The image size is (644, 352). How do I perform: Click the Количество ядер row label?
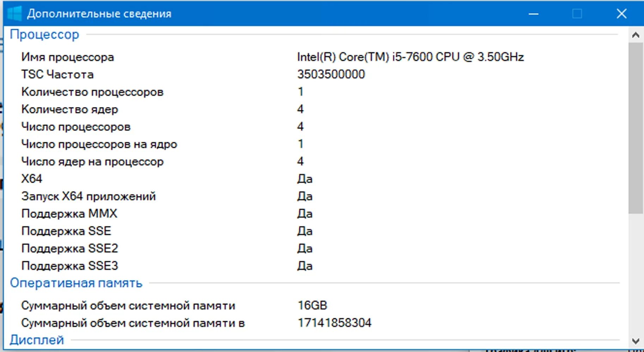tap(70, 109)
